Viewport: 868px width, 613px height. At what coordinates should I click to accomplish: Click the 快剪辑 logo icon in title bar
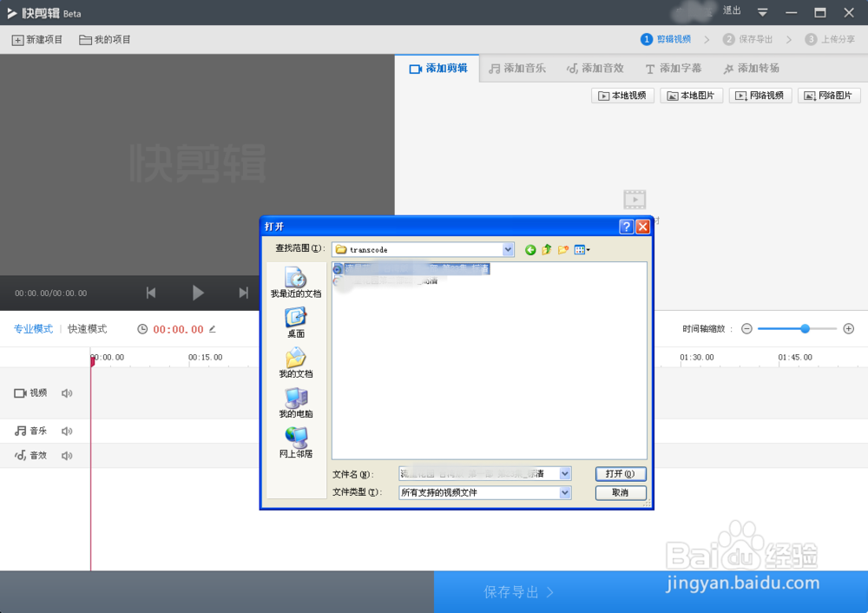tap(12, 13)
